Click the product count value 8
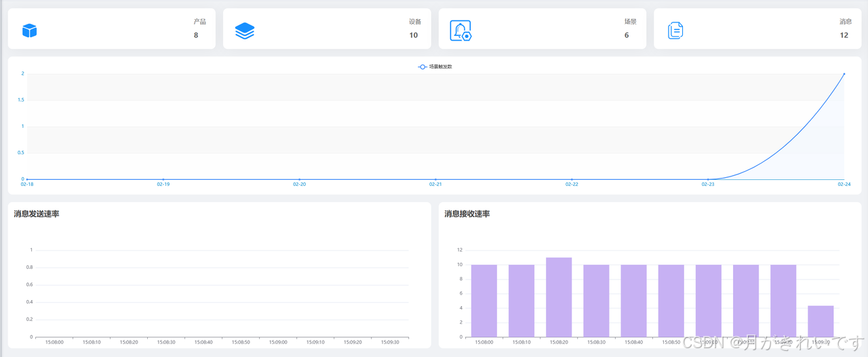Viewport: 868px width, 357px height. coord(196,35)
